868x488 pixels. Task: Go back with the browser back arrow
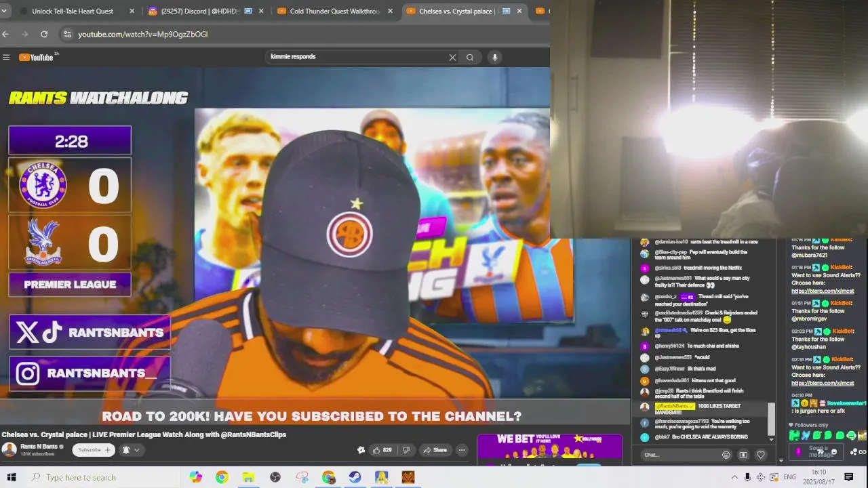5,34
